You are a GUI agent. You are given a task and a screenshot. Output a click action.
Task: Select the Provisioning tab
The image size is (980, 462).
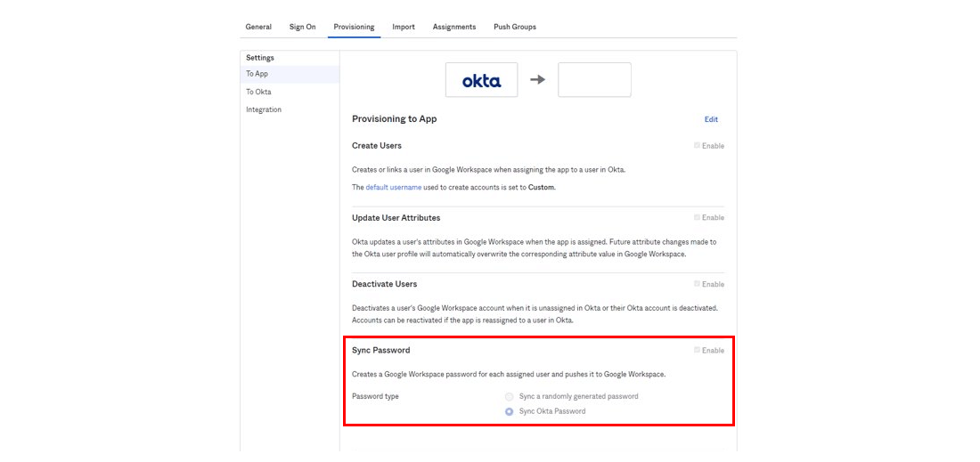(x=354, y=27)
